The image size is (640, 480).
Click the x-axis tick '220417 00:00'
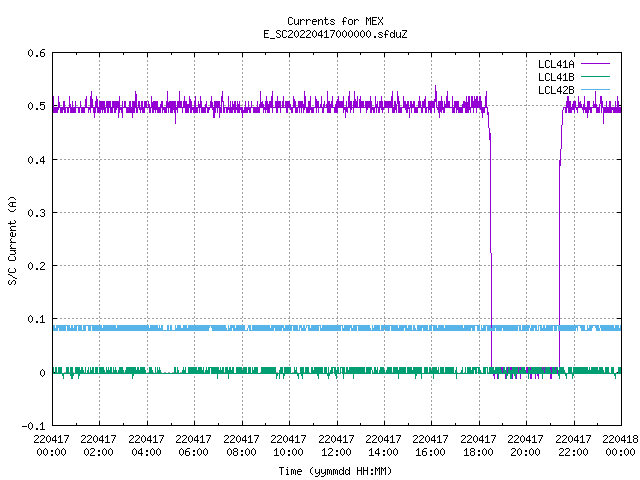tap(51, 446)
